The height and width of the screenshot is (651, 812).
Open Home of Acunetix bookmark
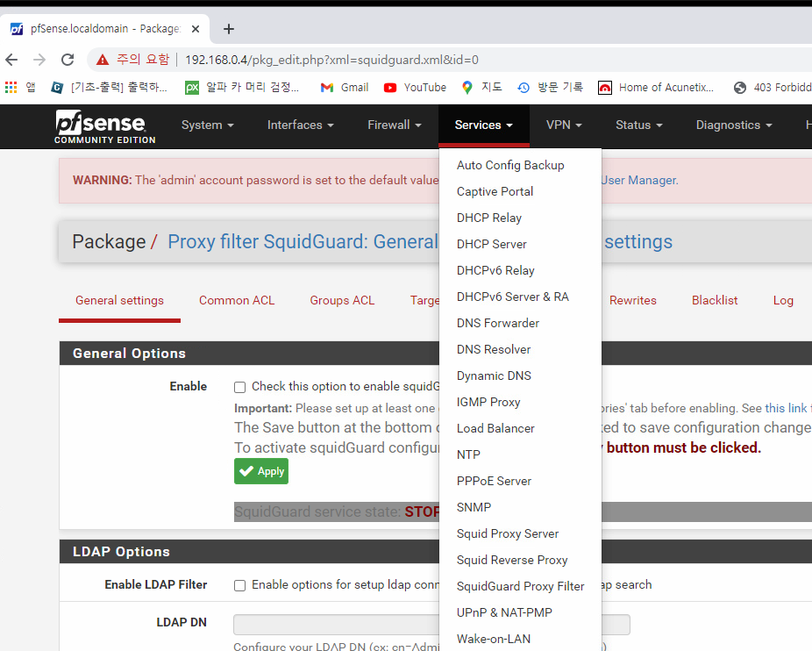tap(656, 87)
